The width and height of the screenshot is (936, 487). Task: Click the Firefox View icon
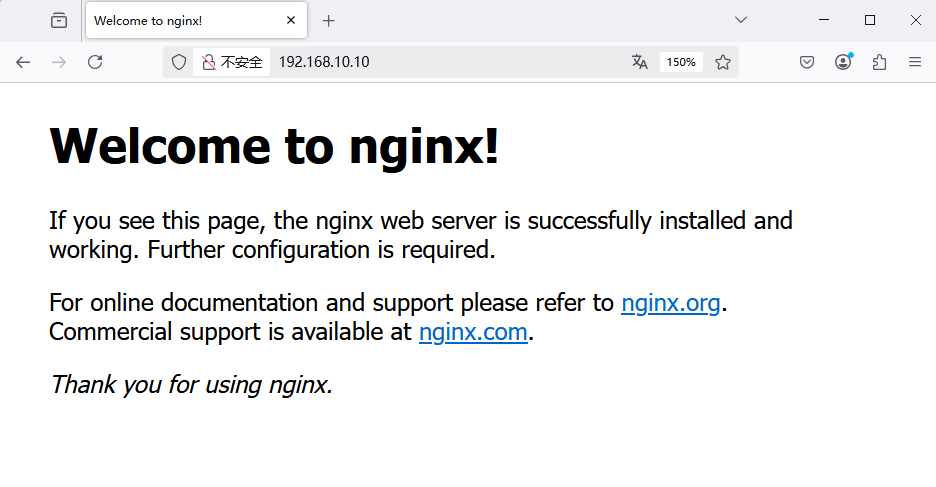pos(59,20)
